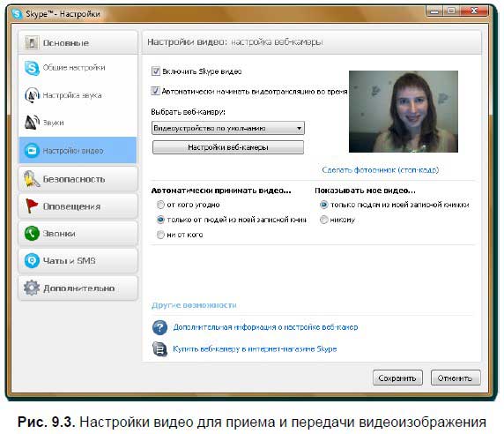Open the Дополнительно section
This screenshot has width=504, height=434.
78,288
